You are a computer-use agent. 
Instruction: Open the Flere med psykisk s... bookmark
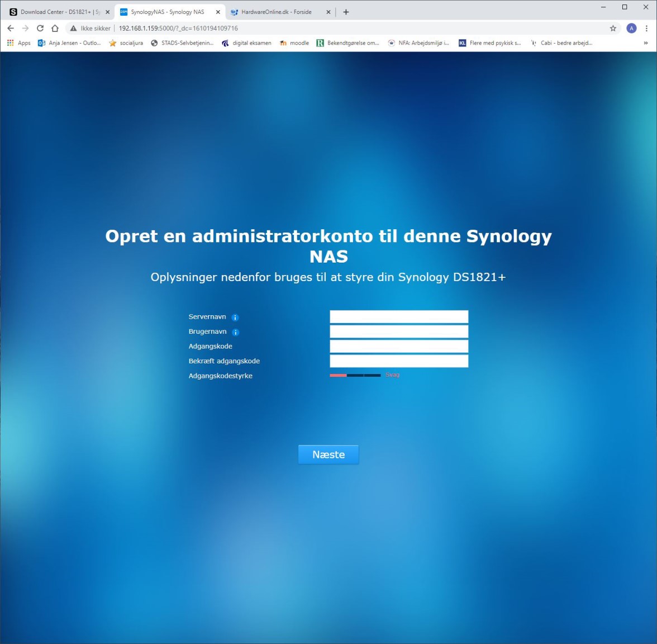coord(490,42)
